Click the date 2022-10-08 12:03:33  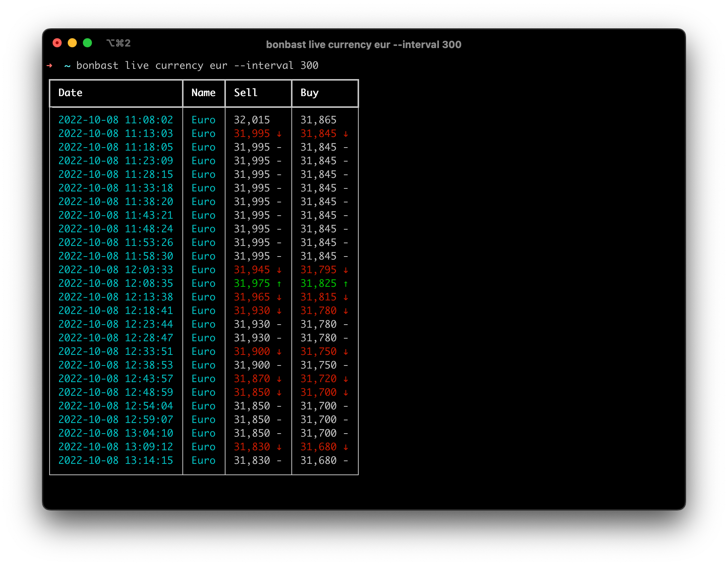coord(116,270)
